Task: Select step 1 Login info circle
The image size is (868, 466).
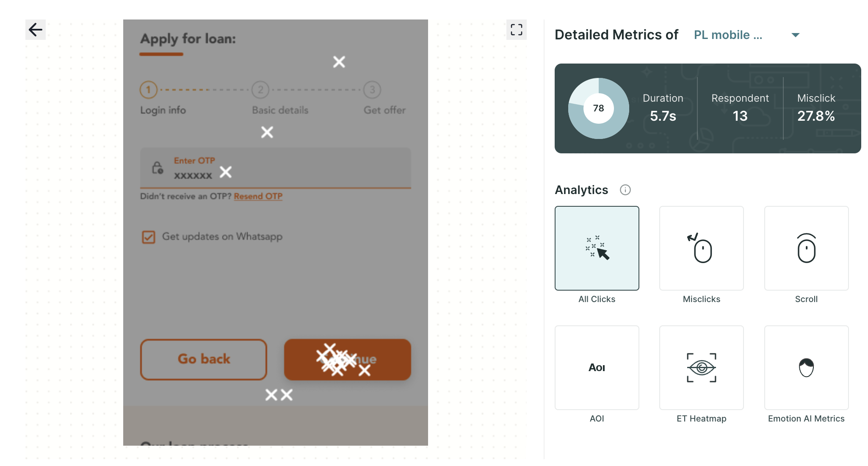Action: tap(148, 90)
